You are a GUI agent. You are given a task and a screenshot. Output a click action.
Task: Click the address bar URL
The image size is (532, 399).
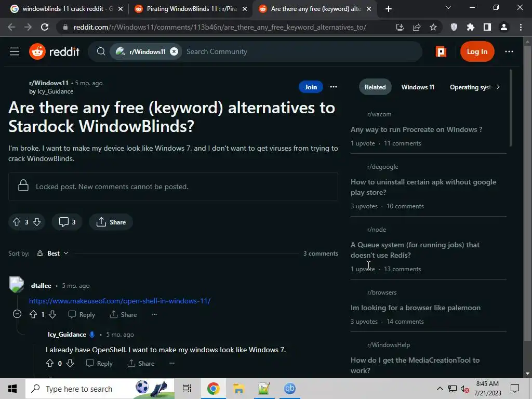(x=220, y=27)
